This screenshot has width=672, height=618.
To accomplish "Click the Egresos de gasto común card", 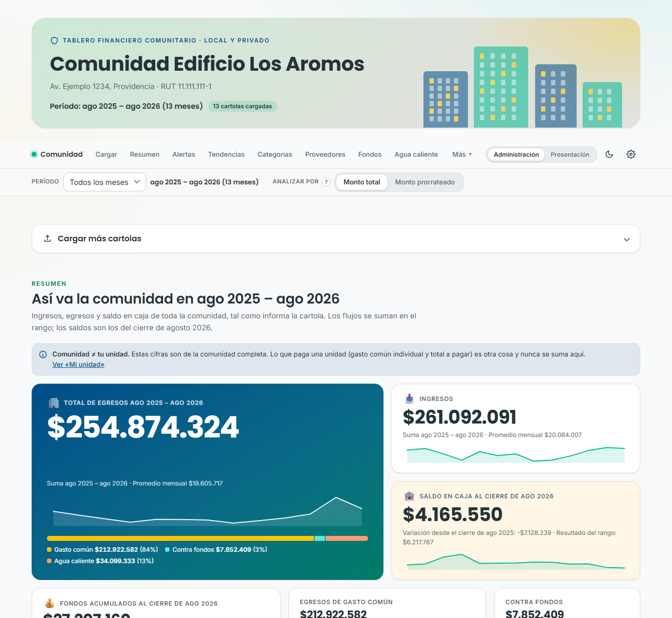I will click(x=387, y=603).
